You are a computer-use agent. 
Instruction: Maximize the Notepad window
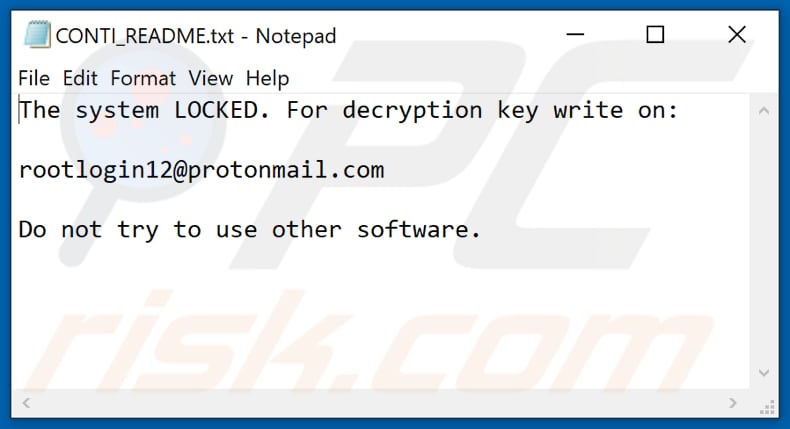pos(655,35)
